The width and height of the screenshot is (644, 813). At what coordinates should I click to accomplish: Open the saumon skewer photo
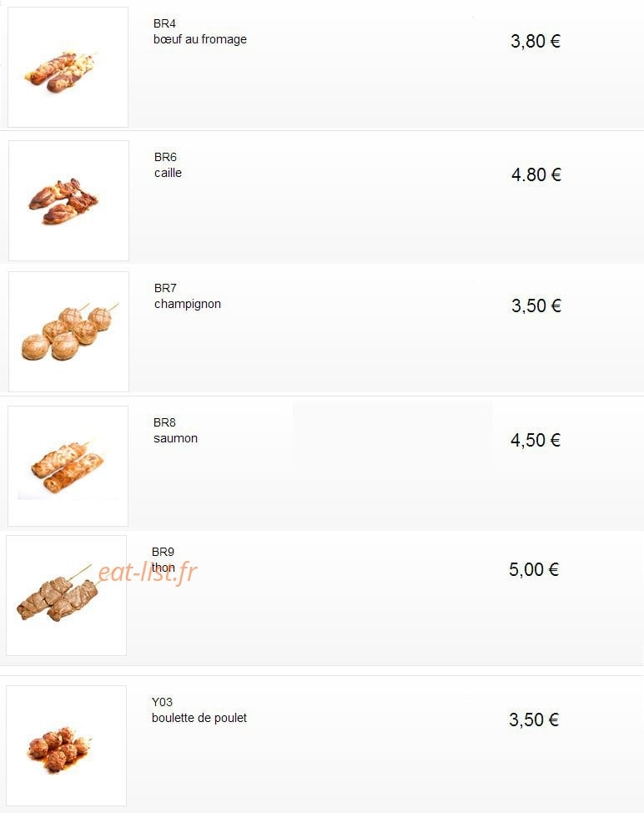coord(68,466)
